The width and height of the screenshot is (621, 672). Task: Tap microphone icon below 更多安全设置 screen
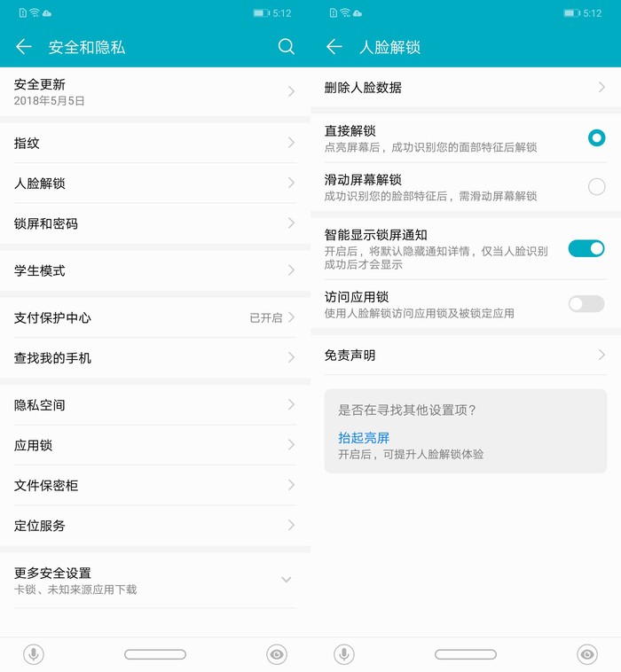pos(33,654)
